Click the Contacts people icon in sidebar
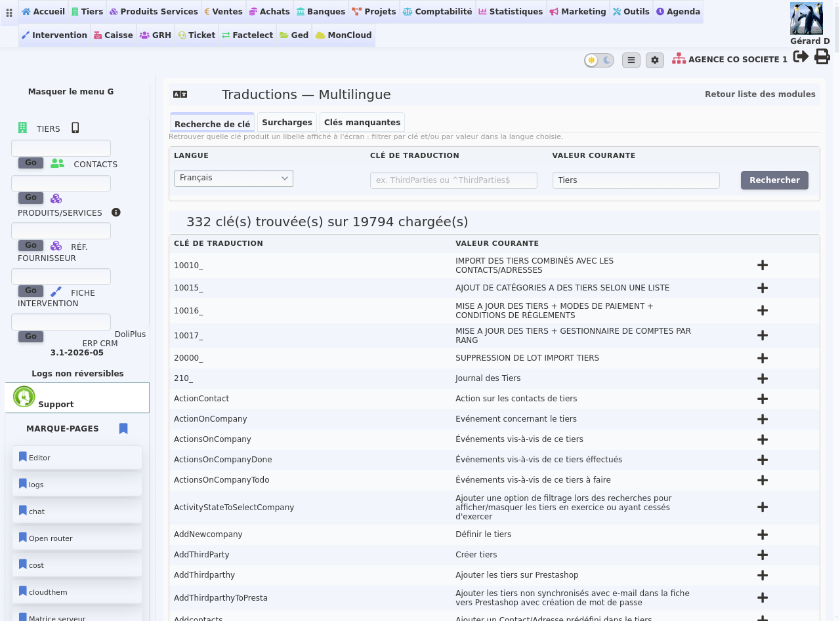This screenshot has height=621, width=840. pyautogui.click(x=57, y=163)
